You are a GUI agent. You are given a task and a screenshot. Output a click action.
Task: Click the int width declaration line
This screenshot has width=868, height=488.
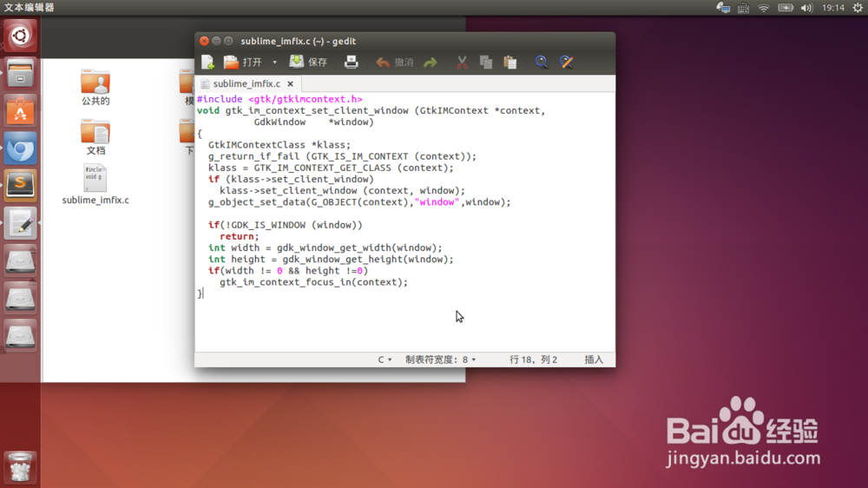point(325,247)
